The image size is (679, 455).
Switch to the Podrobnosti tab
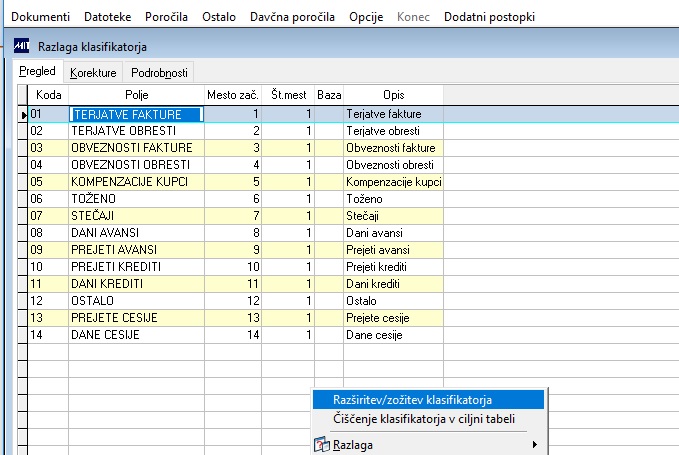coord(159,73)
